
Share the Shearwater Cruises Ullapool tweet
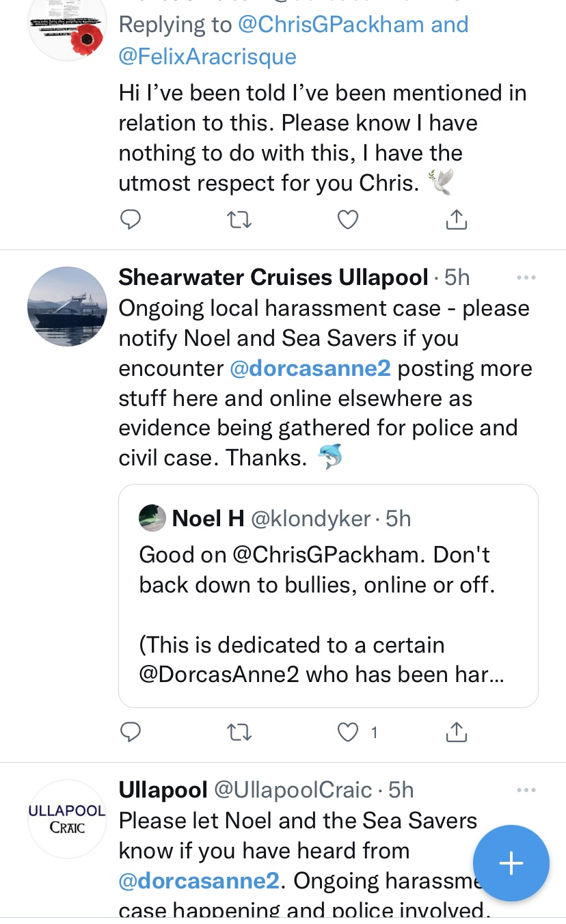coord(456,733)
